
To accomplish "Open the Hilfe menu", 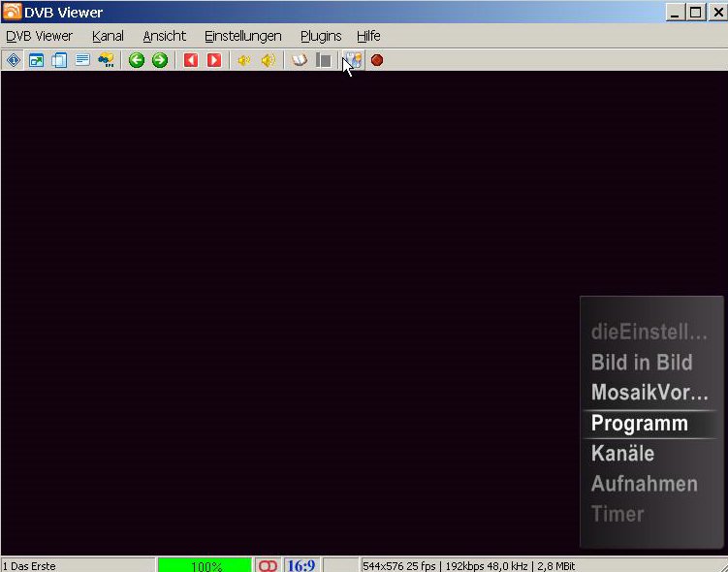I will coord(368,36).
